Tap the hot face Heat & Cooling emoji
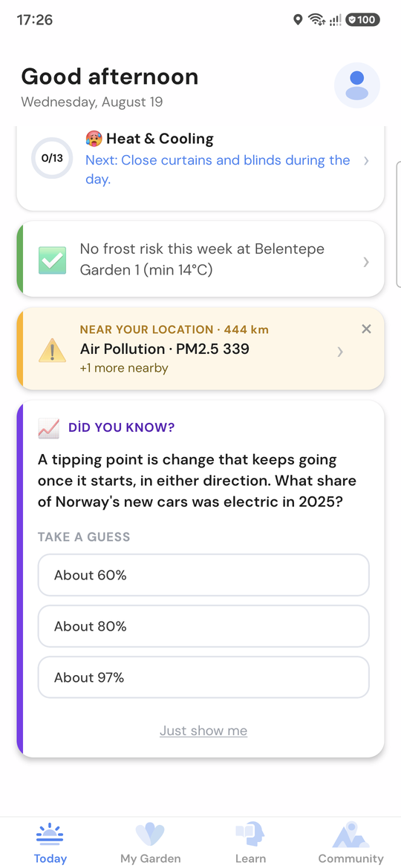Image resolution: width=401 pixels, height=868 pixels. click(x=94, y=139)
